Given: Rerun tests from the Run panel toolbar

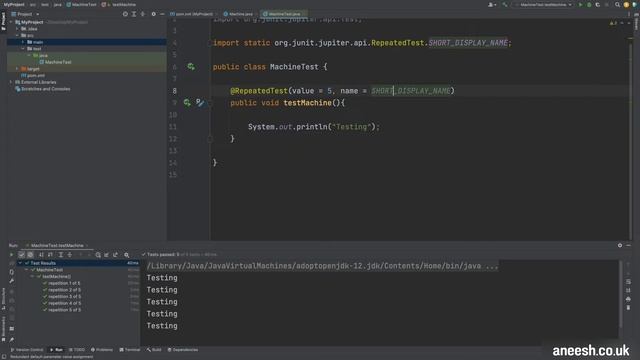Looking at the screenshot, I should (x=11, y=255).
